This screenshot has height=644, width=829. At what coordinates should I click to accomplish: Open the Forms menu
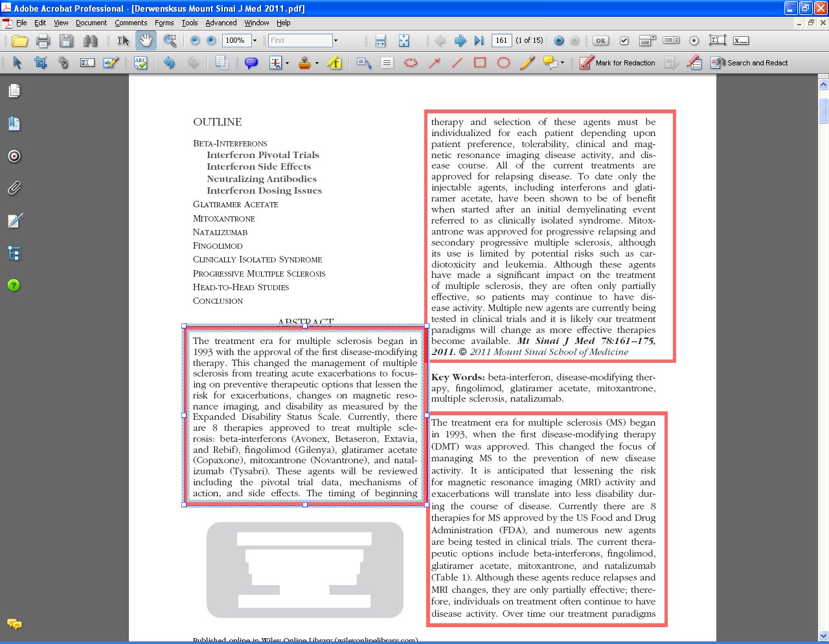[164, 23]
